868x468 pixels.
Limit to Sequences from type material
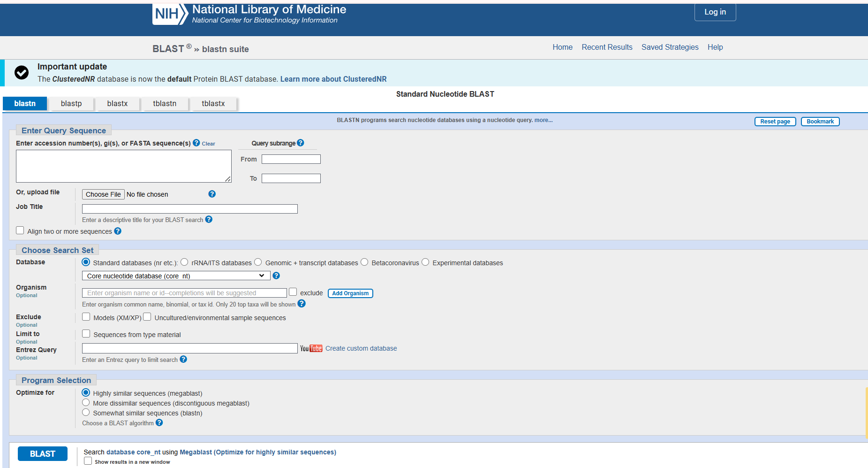coord(86,334)
